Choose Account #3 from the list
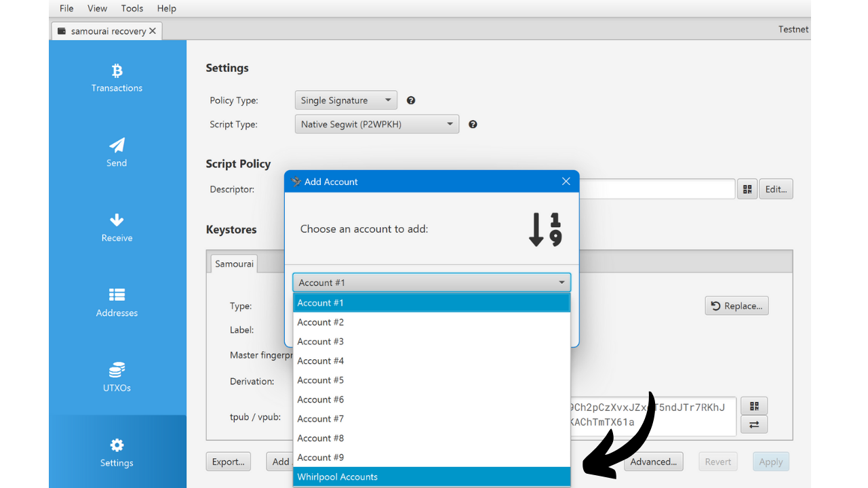Image resolution: width=868 pixels, height=488 pixels. [432, 342]
